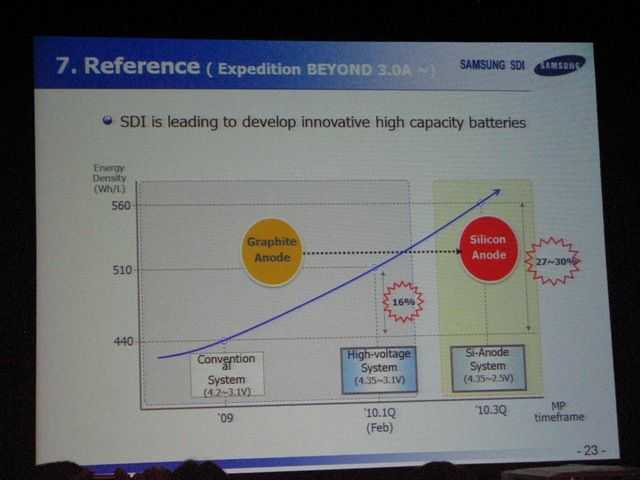
Task: Click the 'Conventional System' box
Action: click(x=227, y=374)
